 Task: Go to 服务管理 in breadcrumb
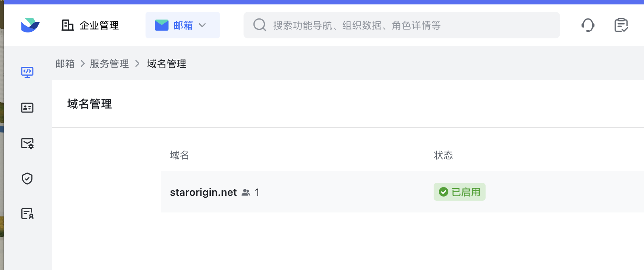109,64
